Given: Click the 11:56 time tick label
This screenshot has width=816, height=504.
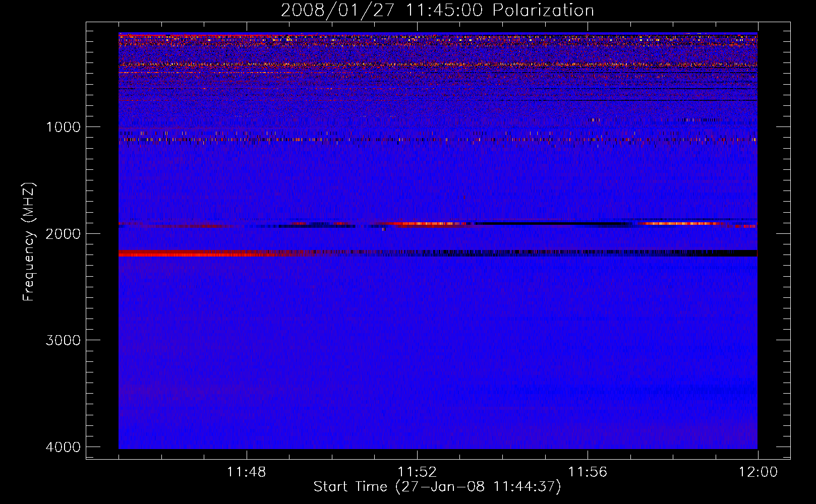Looking at the screenshot, I should tap(588, 472).
